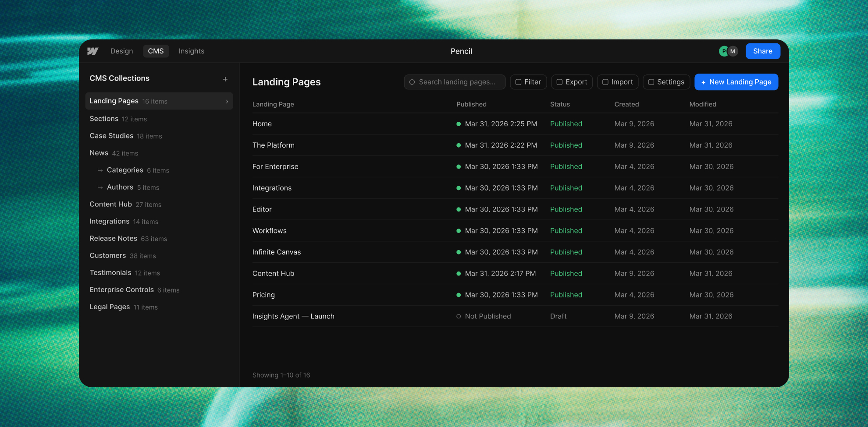868x427 pixels.
Task: Select the Customers collection
Action: (x=159, y=255)
